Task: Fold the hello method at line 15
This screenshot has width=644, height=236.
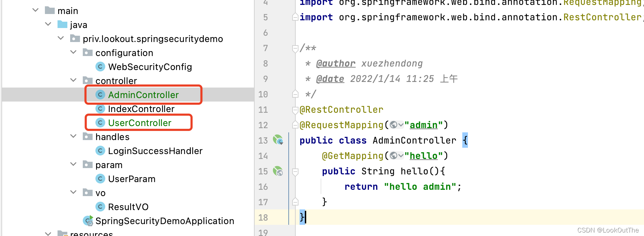Action: pos(295,172)
